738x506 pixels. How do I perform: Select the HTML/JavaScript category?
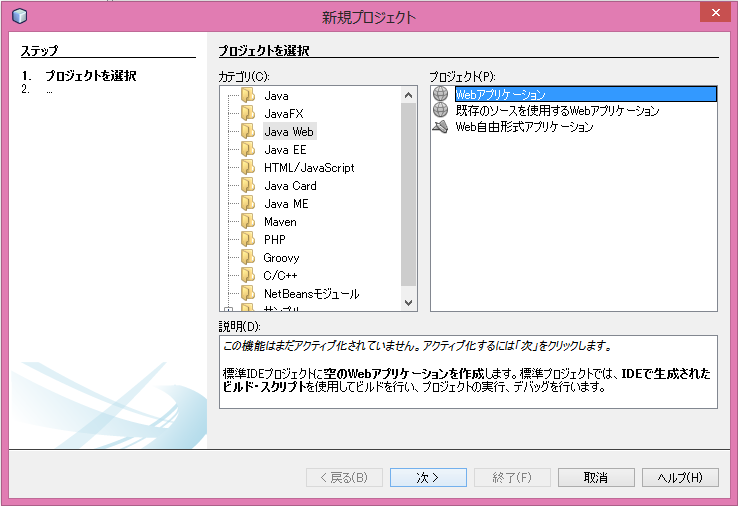(x=309, y=168)
